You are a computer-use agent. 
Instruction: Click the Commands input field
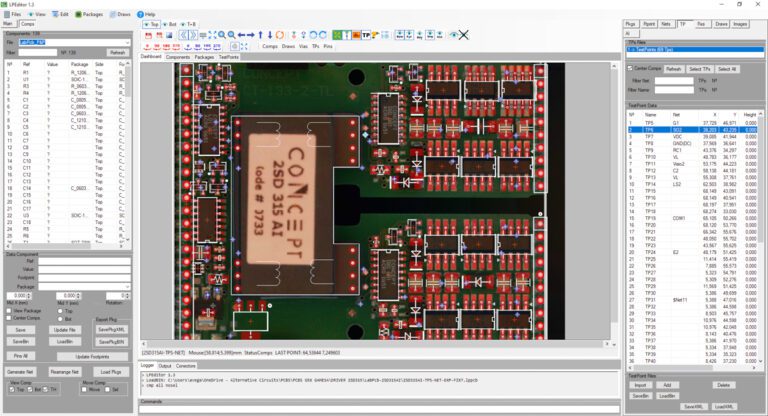[x=379, y=409]
